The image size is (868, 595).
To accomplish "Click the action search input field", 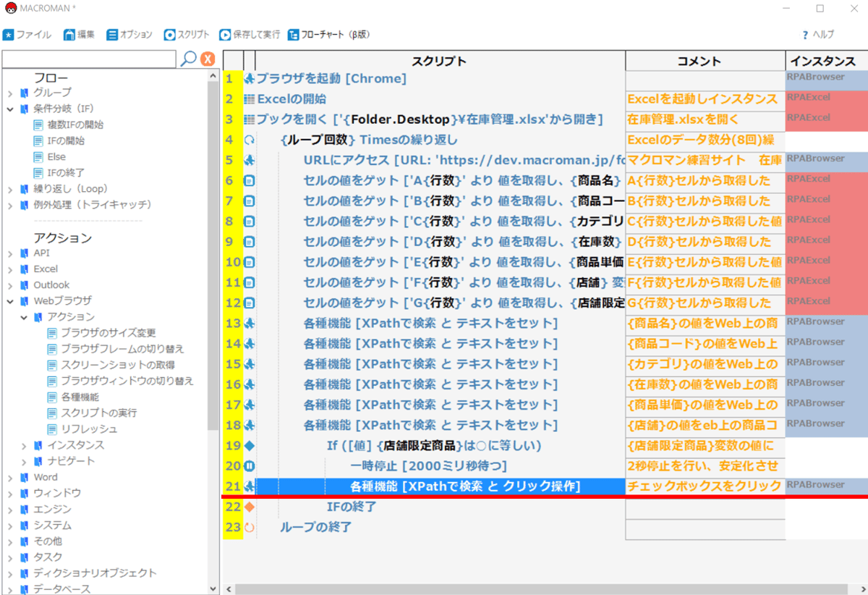I will (89, 59).
